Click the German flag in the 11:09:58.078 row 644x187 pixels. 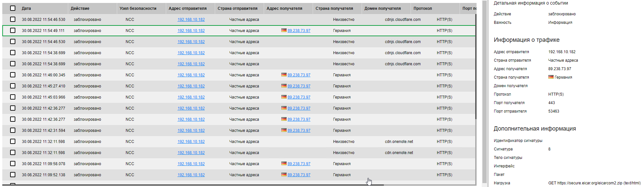click(284, 164)
